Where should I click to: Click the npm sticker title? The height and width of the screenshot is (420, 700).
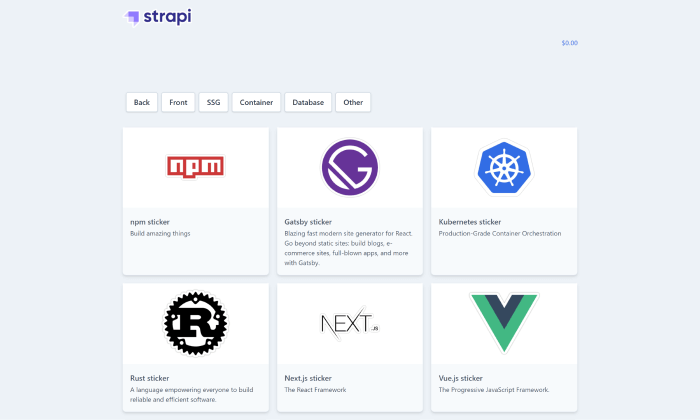(153, 221)
